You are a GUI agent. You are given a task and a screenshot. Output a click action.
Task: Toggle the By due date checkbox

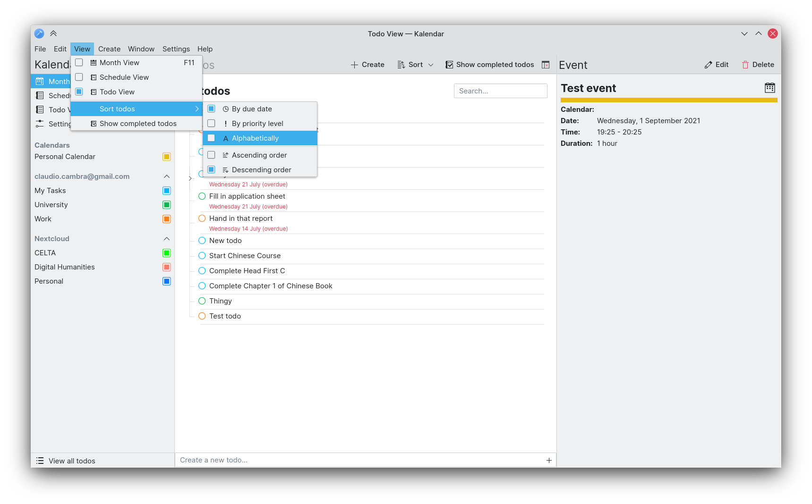pyautogui.click(x=211, y=109)
